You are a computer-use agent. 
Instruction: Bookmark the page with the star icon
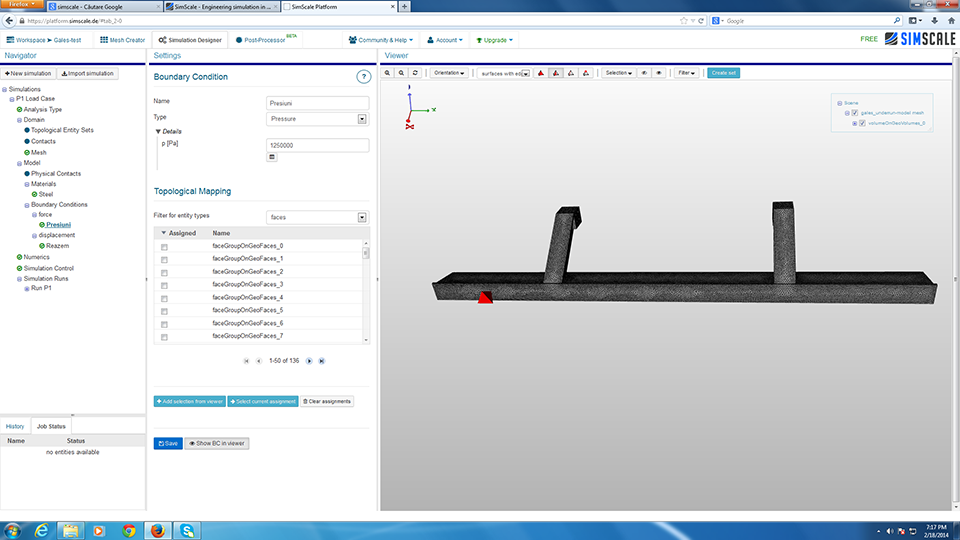[x=684, y=21]
